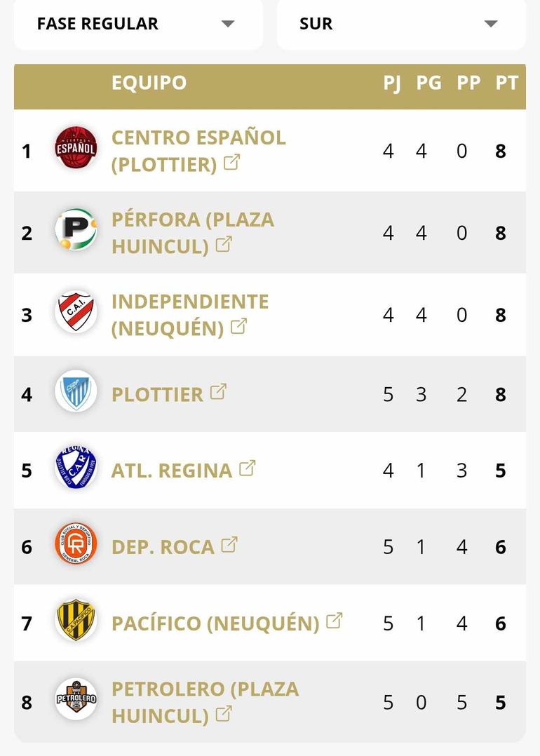Open the Fase Regular dropdown
540x756 pixels.
(x=138, y=24)
